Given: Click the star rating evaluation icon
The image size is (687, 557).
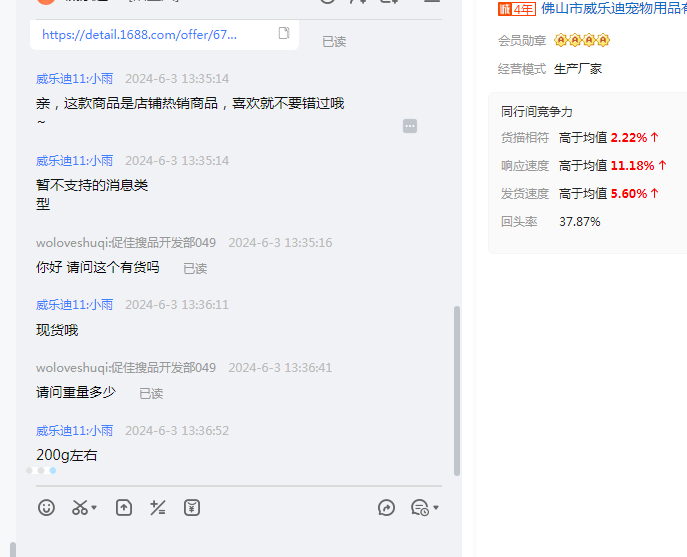Looking at the screenshot, I should pos(158,508).
